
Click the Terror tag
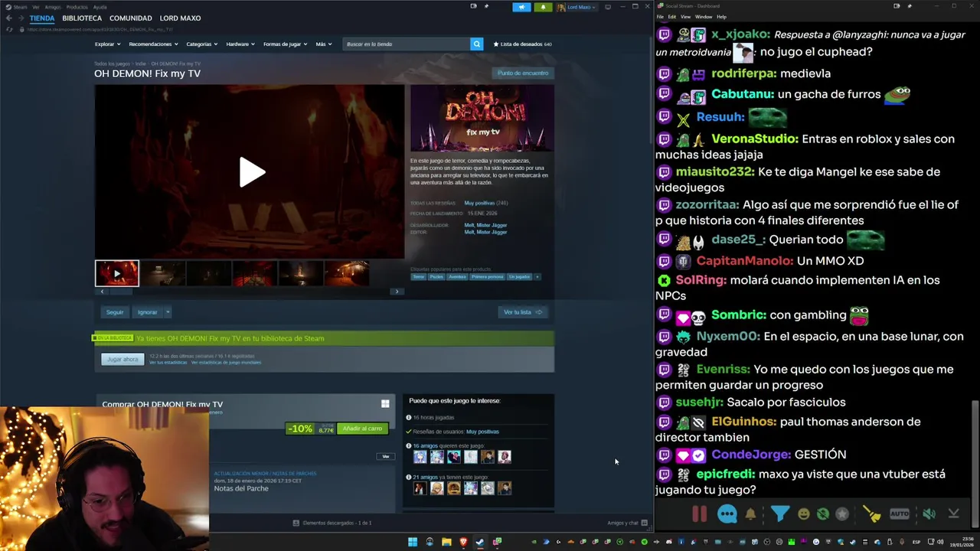pyautogui.click(x=419, y=277)
